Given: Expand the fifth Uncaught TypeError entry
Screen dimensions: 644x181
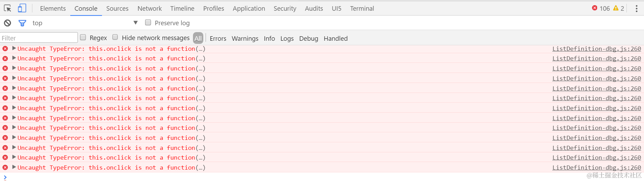Looking at the screenshot, I should [x=14, y=88].
